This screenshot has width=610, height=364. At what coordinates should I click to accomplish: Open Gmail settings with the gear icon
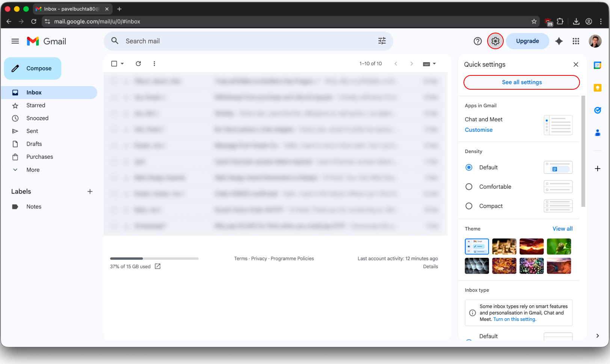495,41
